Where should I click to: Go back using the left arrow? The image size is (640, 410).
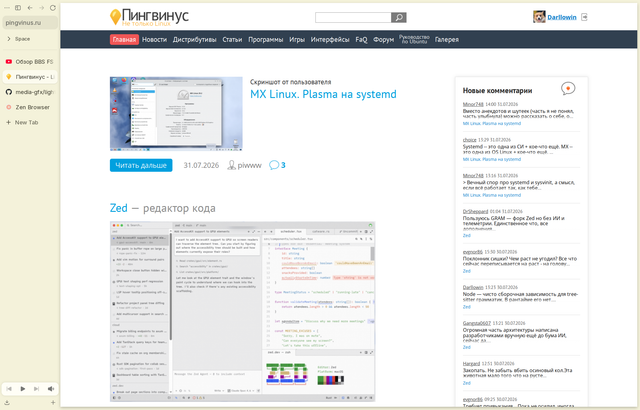pos(30,8)
